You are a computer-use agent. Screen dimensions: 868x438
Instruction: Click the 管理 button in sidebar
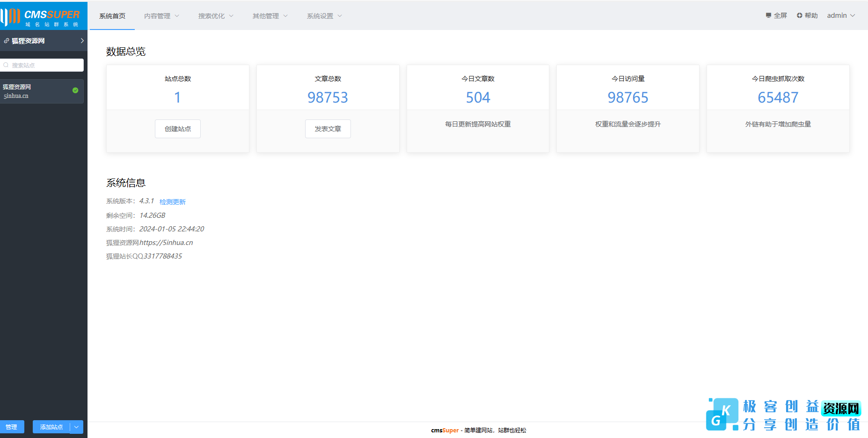pyautogui.click(x=12, y=427)
